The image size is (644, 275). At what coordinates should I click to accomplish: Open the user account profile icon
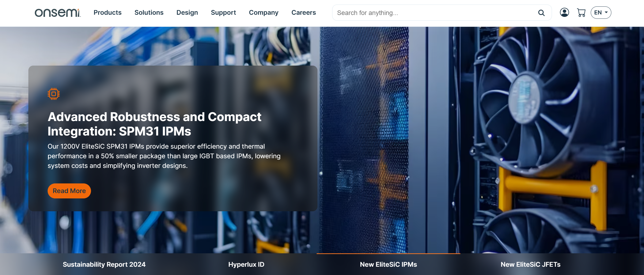click(x=564, y=13)
